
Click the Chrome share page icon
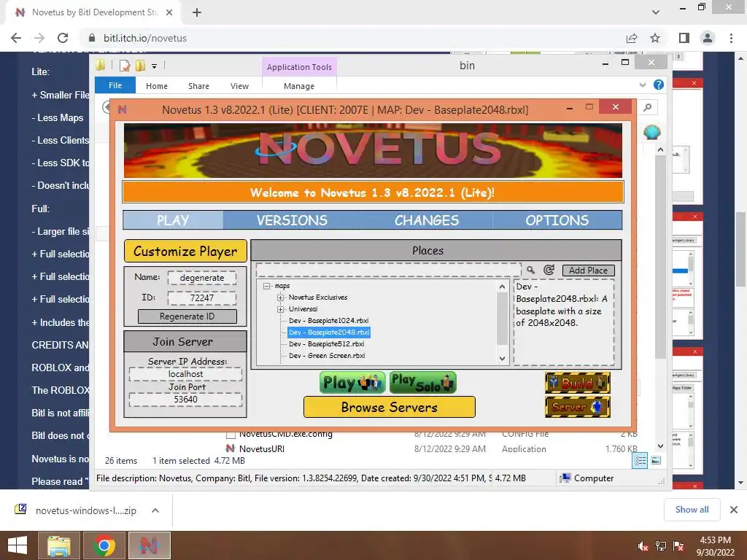pos(632,38)
